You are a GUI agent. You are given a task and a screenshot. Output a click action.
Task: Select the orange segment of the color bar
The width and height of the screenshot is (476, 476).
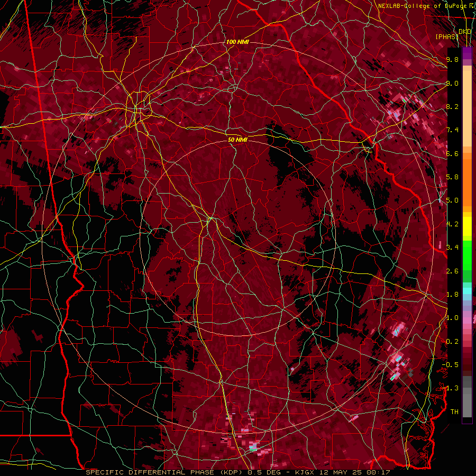467,182
